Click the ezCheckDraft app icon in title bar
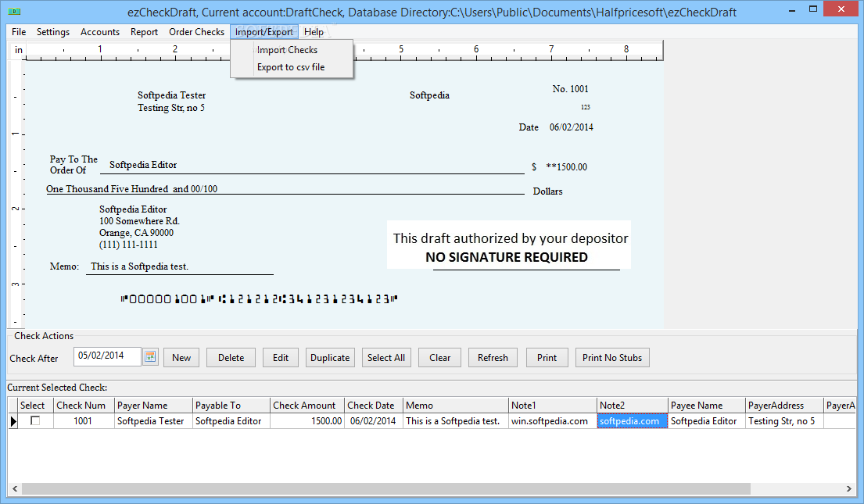The width and height of the screenshot is (864, 504). tap(14, 11)
